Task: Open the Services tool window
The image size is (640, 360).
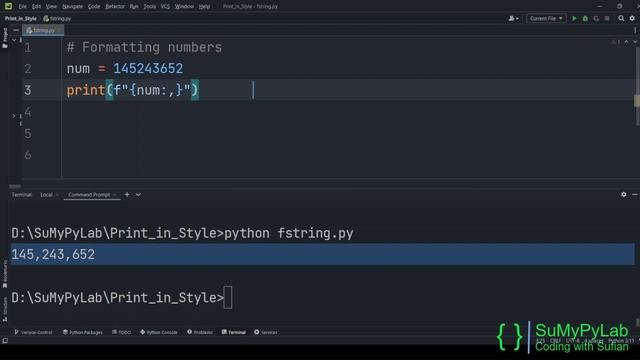Action: click(266, 332)
